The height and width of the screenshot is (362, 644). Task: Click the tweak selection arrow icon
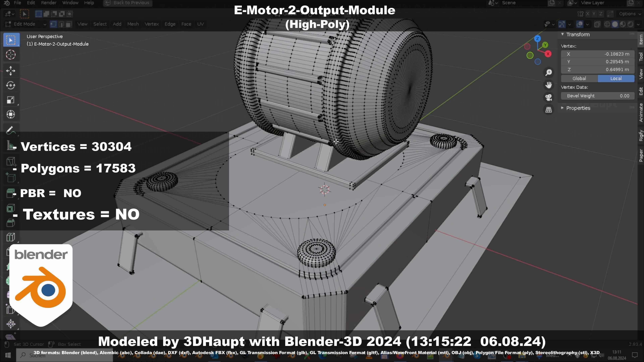pos(24,14)
